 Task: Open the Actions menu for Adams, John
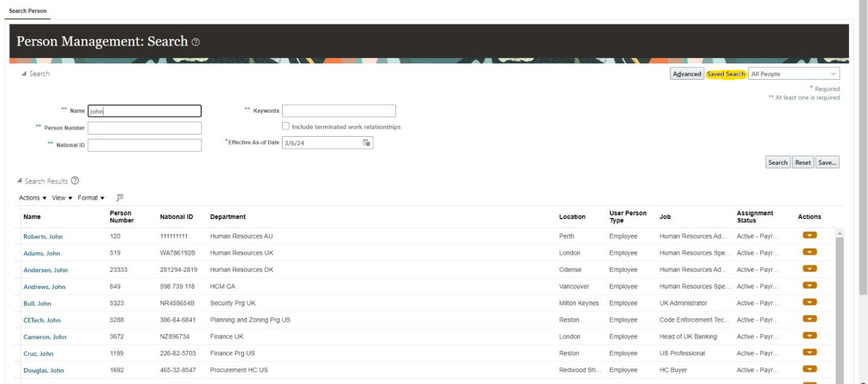(x=810, y=252)
